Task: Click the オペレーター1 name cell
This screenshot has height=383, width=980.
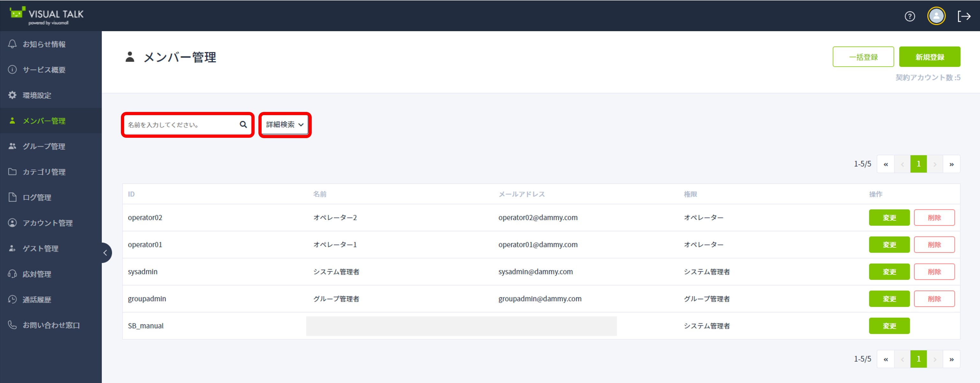Action: click(x=335, y=245)
